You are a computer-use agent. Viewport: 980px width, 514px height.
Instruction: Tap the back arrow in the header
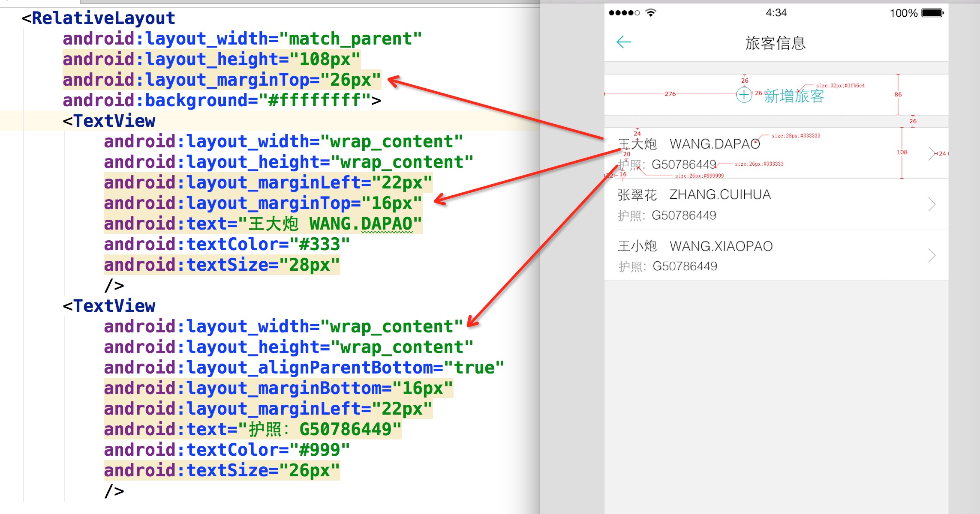(624, 42)
